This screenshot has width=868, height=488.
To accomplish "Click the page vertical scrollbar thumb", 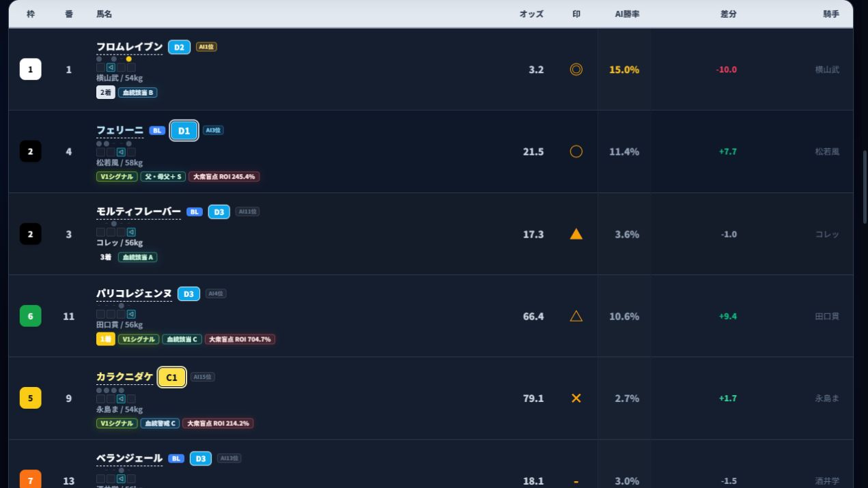I will (x=865, y=187).
